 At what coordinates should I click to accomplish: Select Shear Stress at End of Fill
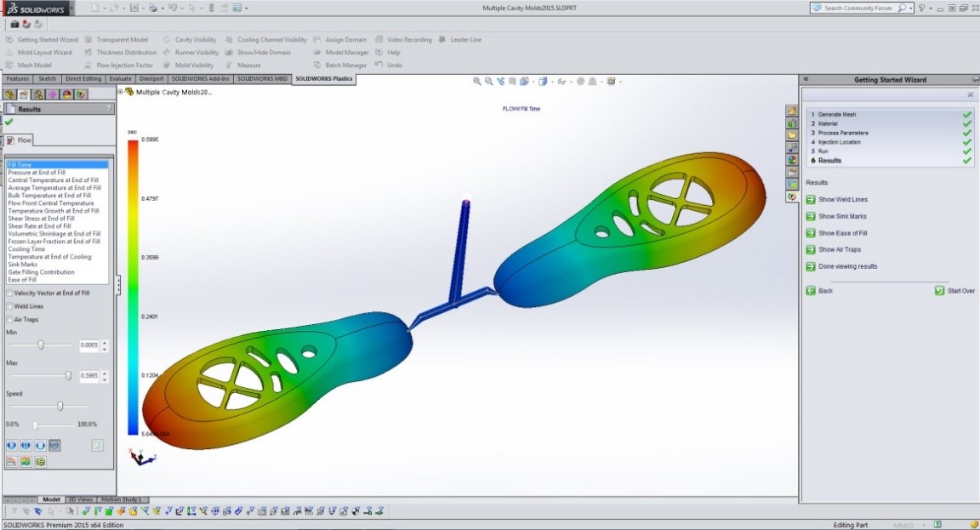(41, 219)
